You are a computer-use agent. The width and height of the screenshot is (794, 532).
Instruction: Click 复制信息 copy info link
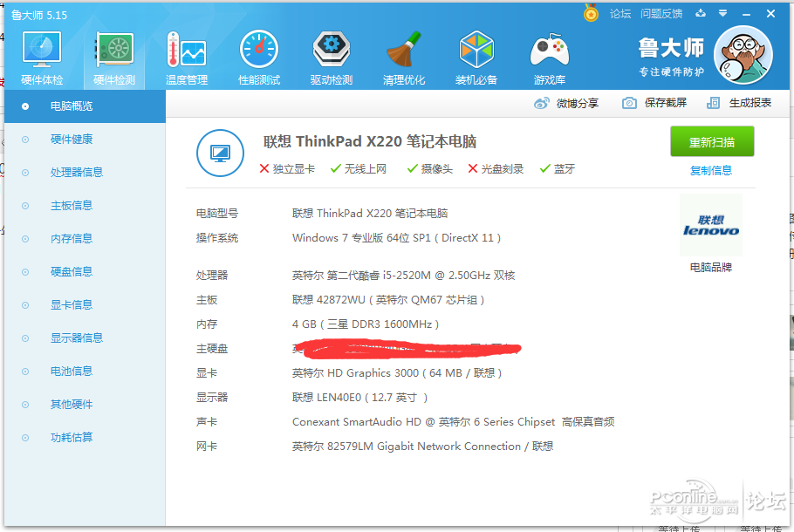tap(711, 171)
